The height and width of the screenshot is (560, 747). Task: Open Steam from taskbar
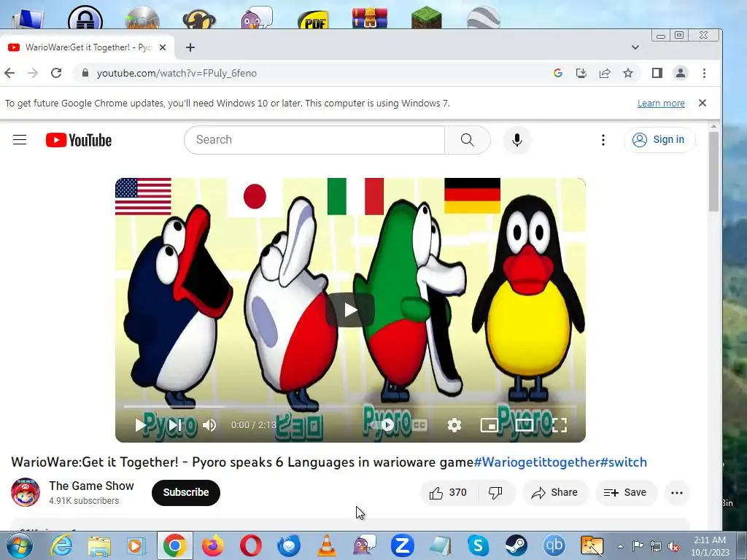516,545
